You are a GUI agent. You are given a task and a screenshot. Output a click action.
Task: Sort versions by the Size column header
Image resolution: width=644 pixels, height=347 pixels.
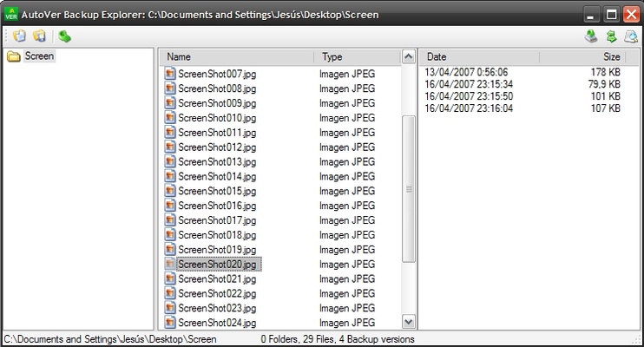click(582, 56)
